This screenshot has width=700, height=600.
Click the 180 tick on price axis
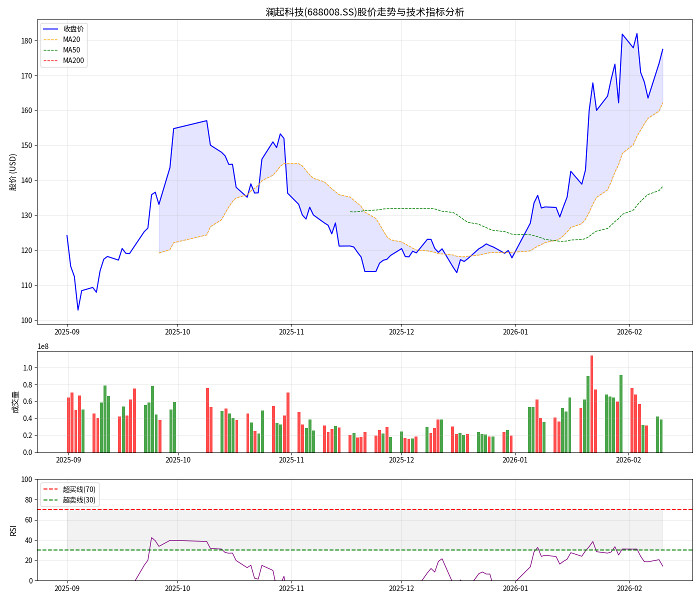26,41
